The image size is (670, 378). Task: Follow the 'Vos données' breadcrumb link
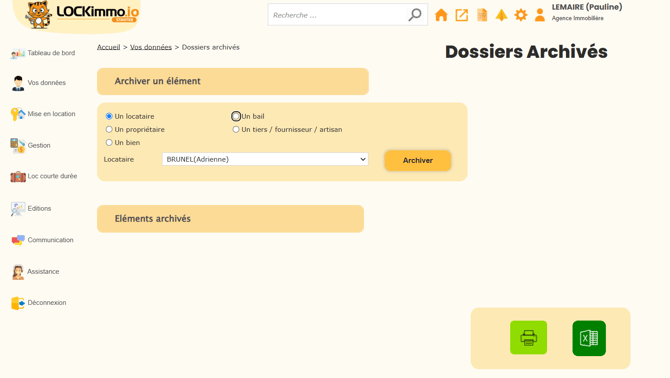[x=151, y=47]
